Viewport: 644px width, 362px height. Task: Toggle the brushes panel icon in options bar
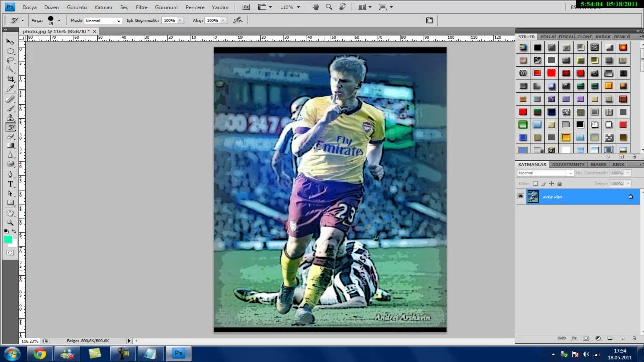point(429,20)
